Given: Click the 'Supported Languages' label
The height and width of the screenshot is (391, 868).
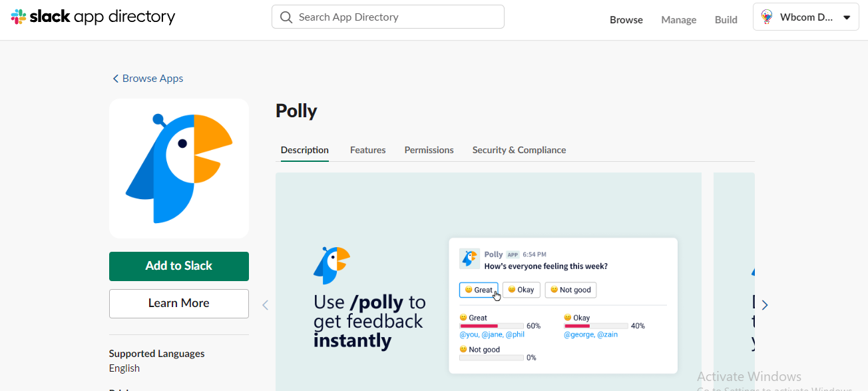Looking at the screenshot, I should pyautogui.click(x=156, y=354).
